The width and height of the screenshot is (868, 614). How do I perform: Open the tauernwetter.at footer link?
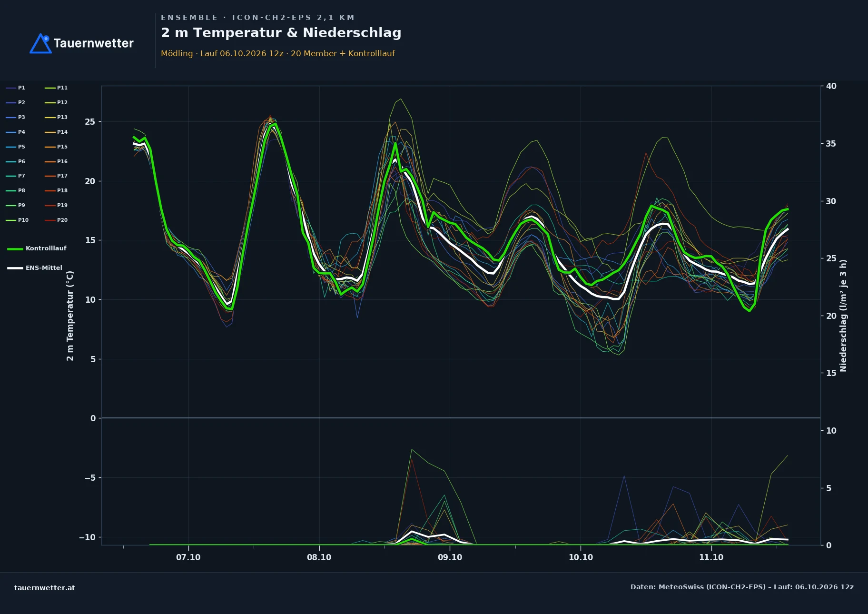tap(45, 588)
